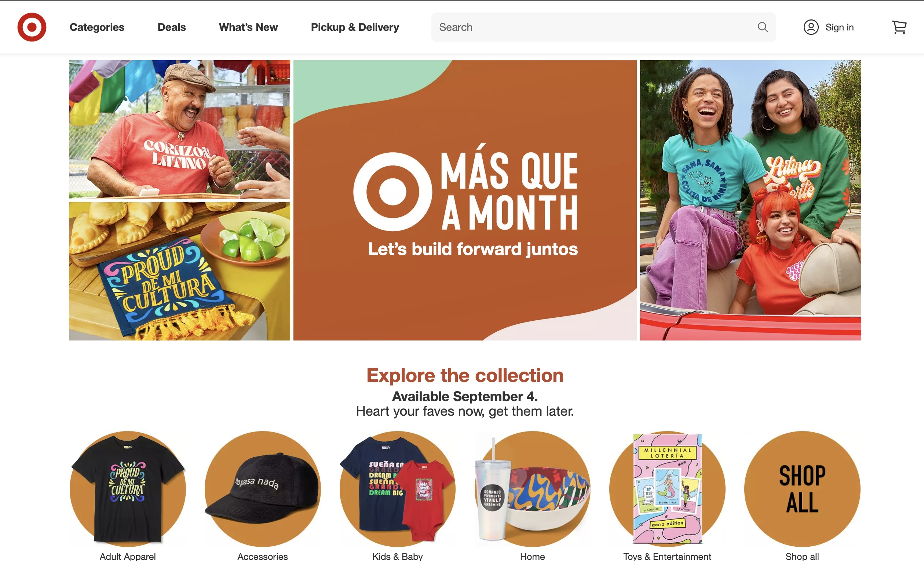Open the Kids & Baby category circle
Image resolution: width=924 pixels, height=561 pixels.
click(398, 489)
